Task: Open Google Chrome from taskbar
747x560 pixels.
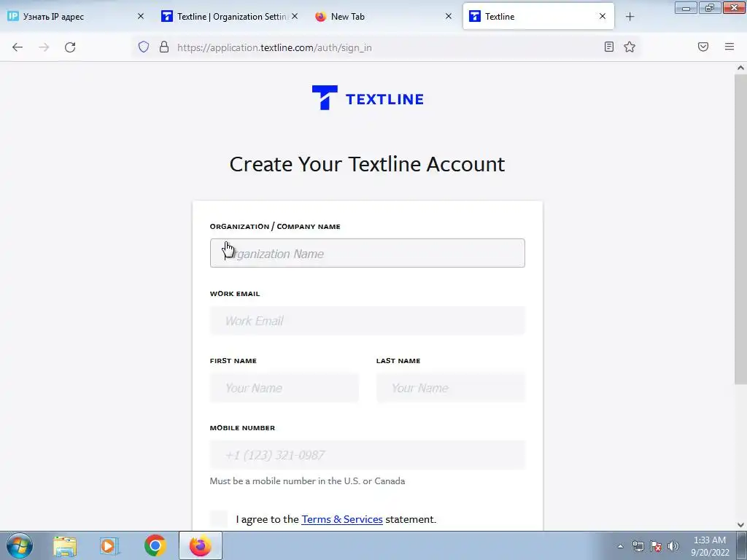Action: 155,545
